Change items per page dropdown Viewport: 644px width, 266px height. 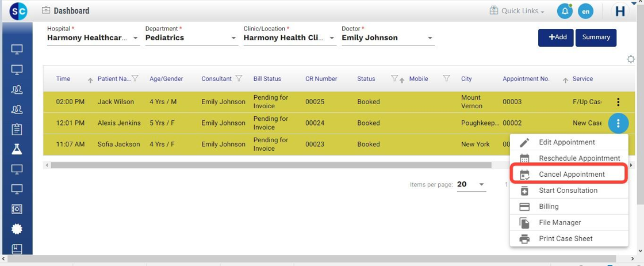(471, 185)
